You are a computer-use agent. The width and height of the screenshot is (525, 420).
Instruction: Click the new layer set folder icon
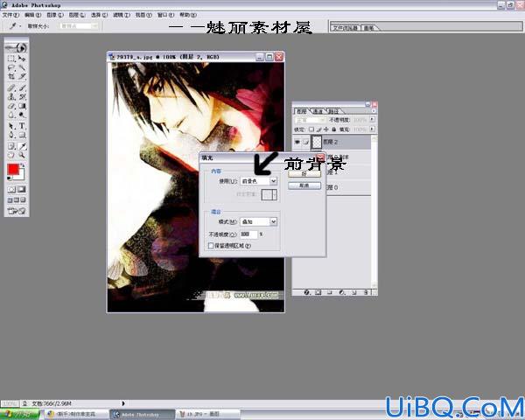coord(330,292)
